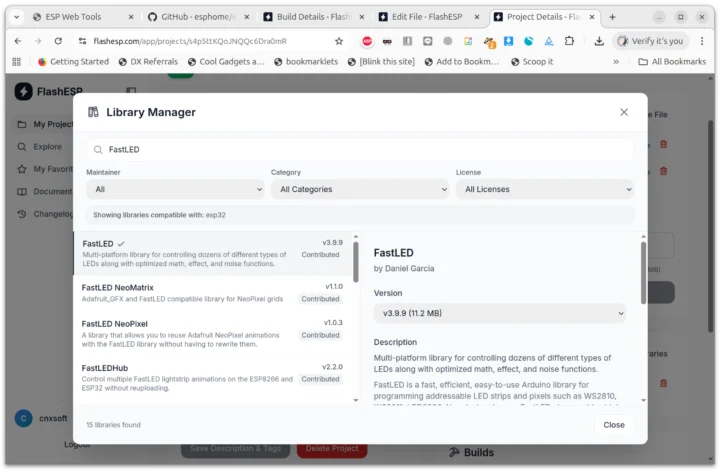Go back in browser history
The width and height of the screenshot is (720, 471).
(18, 41)
